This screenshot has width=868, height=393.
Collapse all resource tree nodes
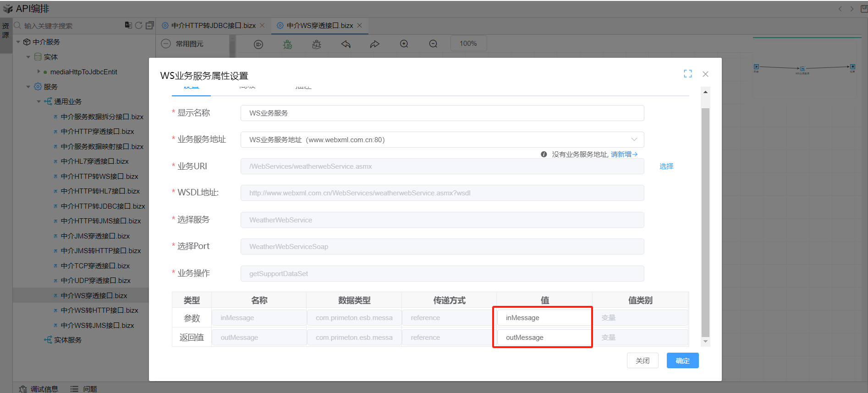pos(149,25)
